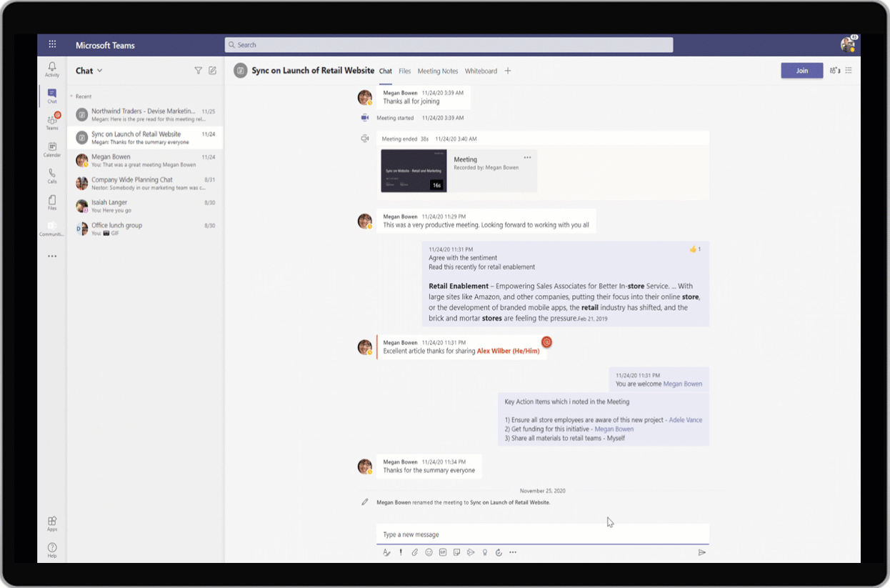Open the Calls icon in sidebar
The height and width of the screenshot is (588, 890).
(x=52, y=176)
